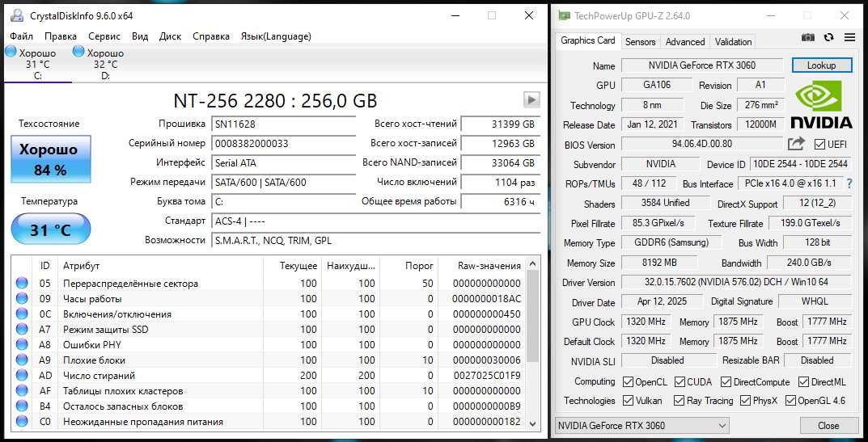The image size is (868, 442).
Task: Open the Язык(Language) menu
Action: [x=276, y=36]
